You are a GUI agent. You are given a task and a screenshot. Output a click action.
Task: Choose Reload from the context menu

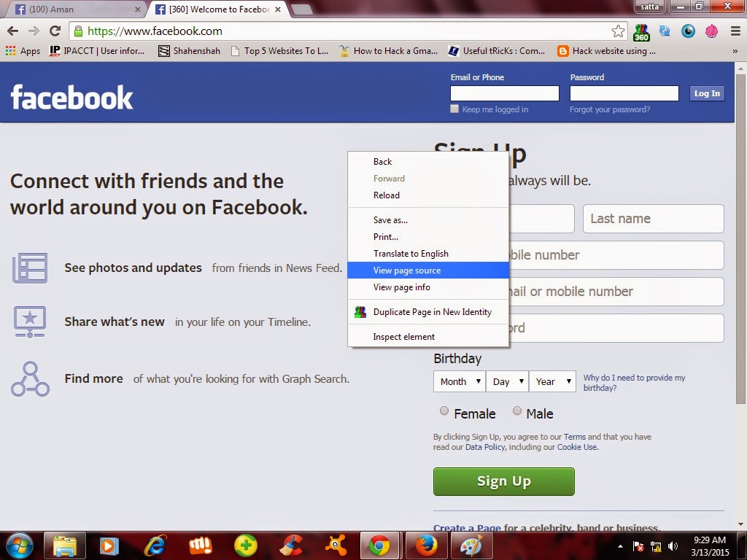428,195
